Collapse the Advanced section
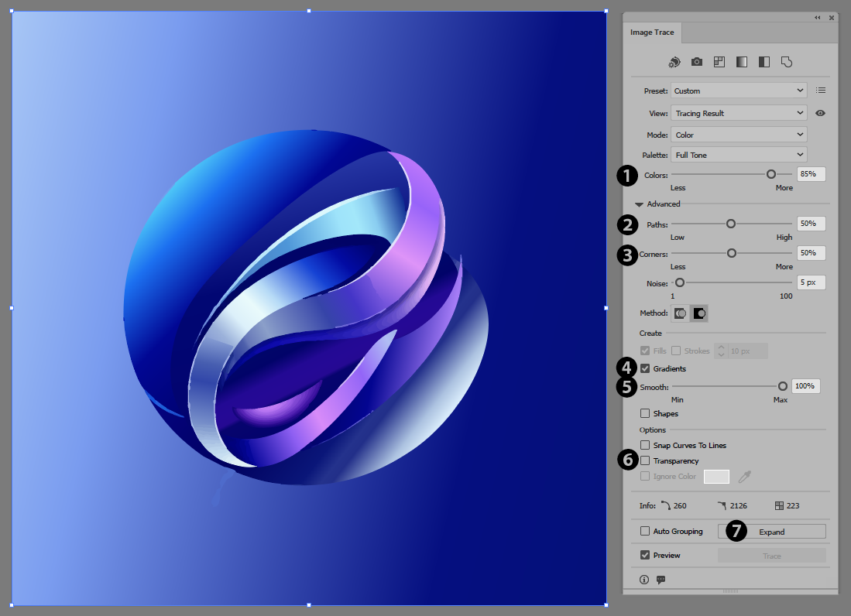The image size is (851, 616). click(x=640, y=204)
